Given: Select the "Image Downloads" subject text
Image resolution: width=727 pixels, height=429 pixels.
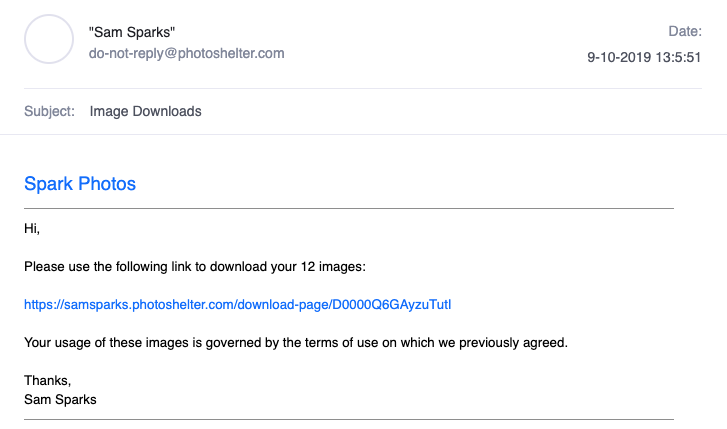Looking at the screenshot, I should coord(146,111).
